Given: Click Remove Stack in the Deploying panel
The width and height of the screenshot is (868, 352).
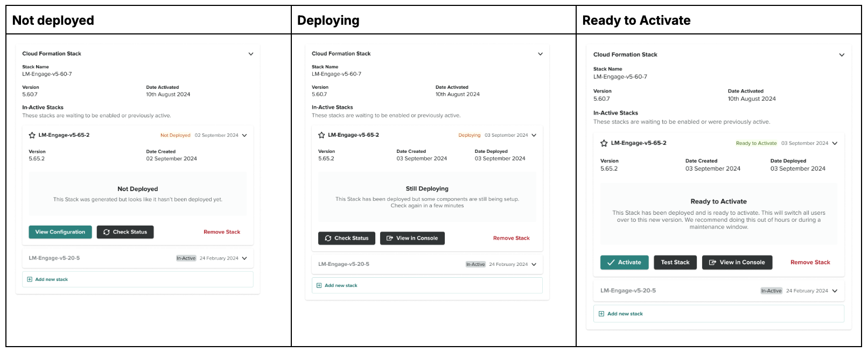Looking at the screenshot, I should (x=511, y=238).
